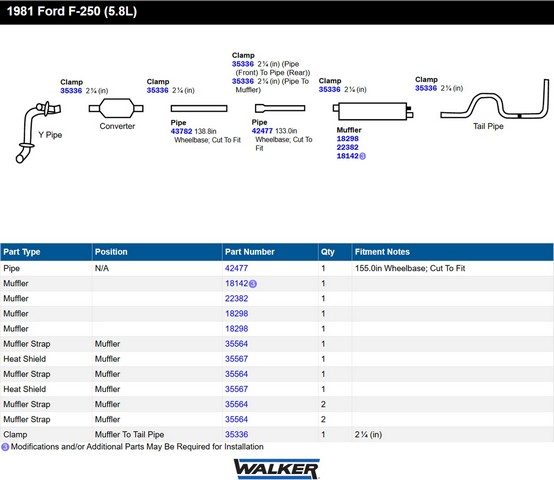554x480 pixels.
Task: Click the Part Number column header
Action: [x=270, y=252]
